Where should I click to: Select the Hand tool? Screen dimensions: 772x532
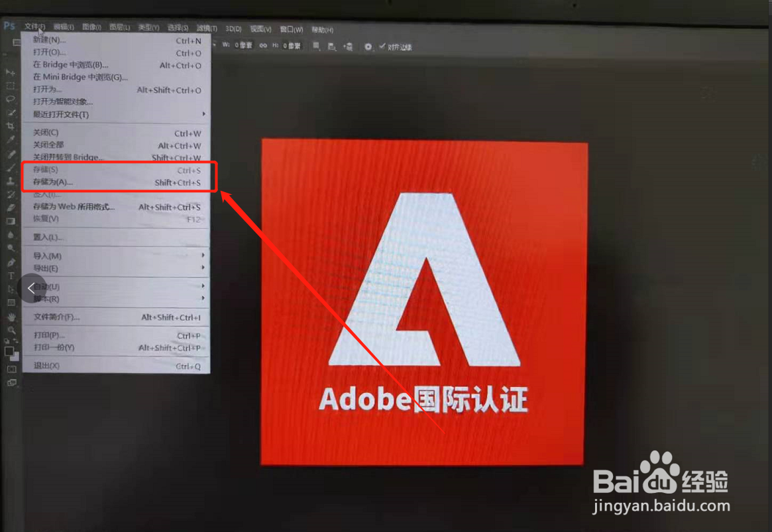(11, 317)
